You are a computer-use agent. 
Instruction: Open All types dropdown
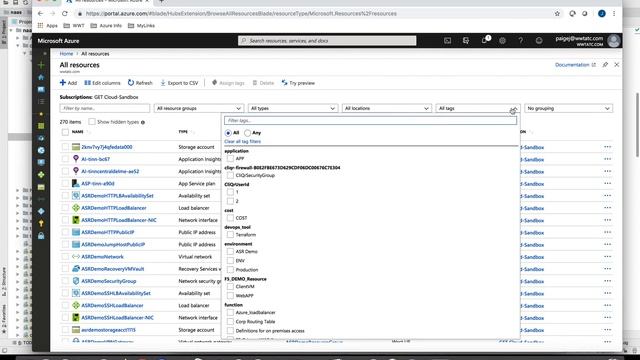pos(292,108)
